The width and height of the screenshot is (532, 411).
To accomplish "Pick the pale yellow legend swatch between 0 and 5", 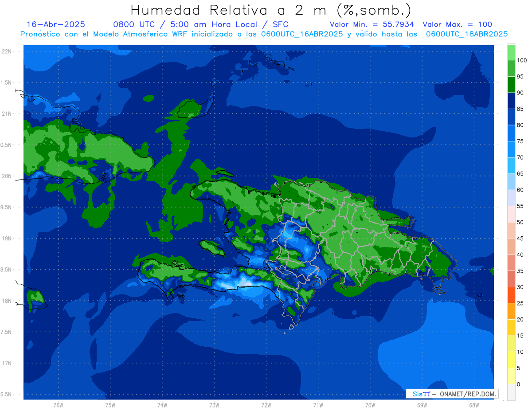I will [511, 376].
